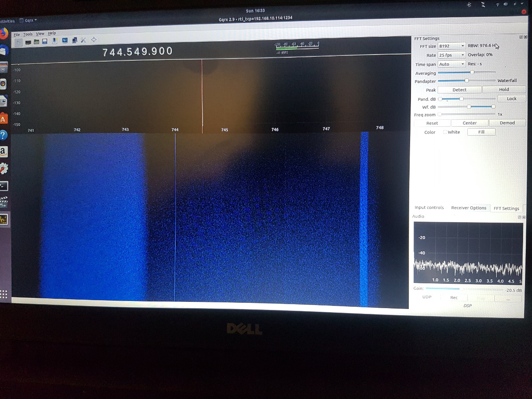Open the Help menu

tap(52, 33)
